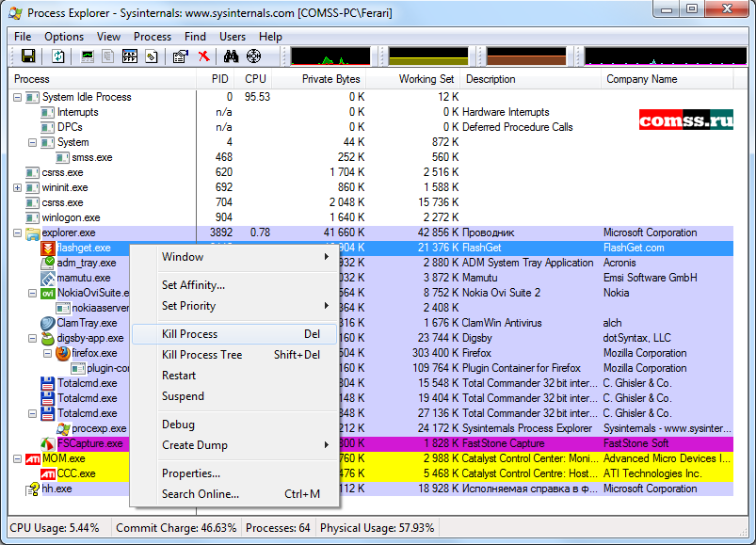Sort by Working Set column header
Image resolution: width=756 pixels, height=545 pixels.
click(412, 79)
